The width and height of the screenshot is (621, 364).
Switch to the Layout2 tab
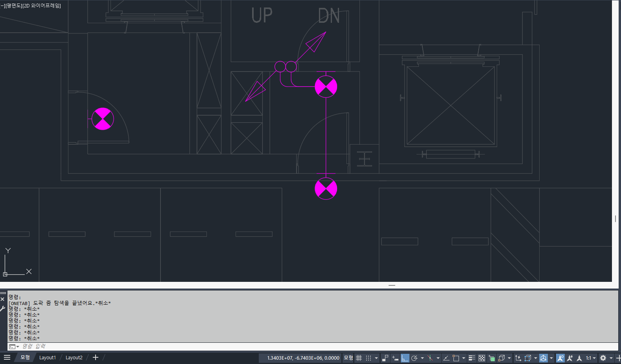74,358
